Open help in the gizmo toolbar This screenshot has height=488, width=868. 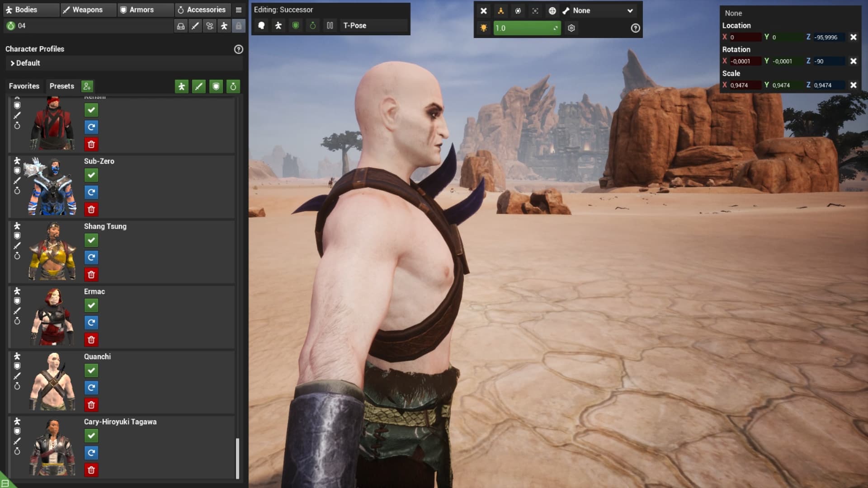click(x=636, y=28)
